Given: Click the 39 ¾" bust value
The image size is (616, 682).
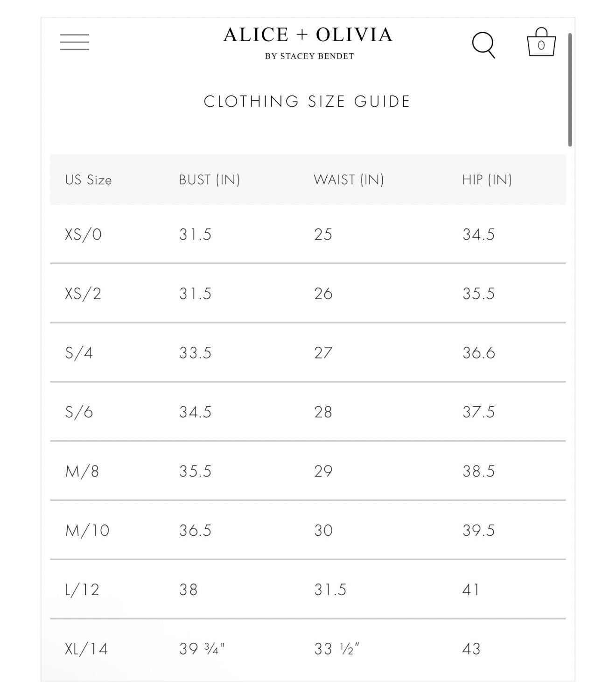Looking at the screenshot, I should coord(202,649).
